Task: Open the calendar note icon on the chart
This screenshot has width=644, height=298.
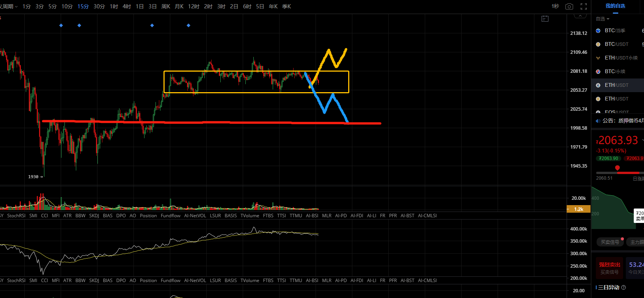Action: click(545, 19)
